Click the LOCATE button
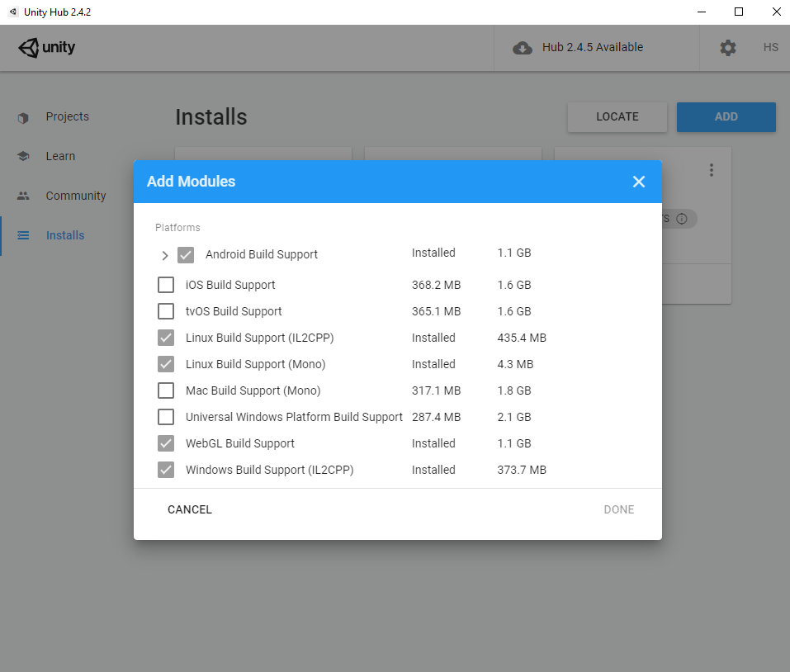790x672 pixels. (x=617, y=117)
